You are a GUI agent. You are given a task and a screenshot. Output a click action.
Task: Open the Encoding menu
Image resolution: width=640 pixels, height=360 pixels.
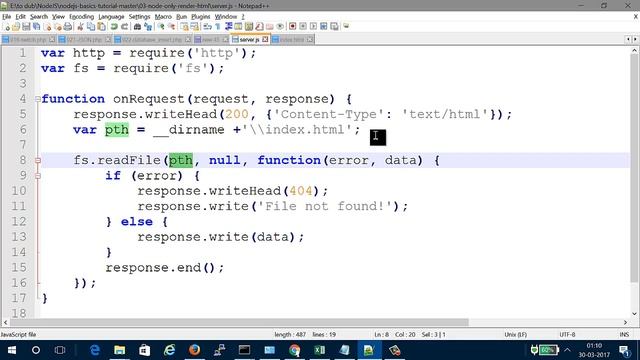pos(81,17)
